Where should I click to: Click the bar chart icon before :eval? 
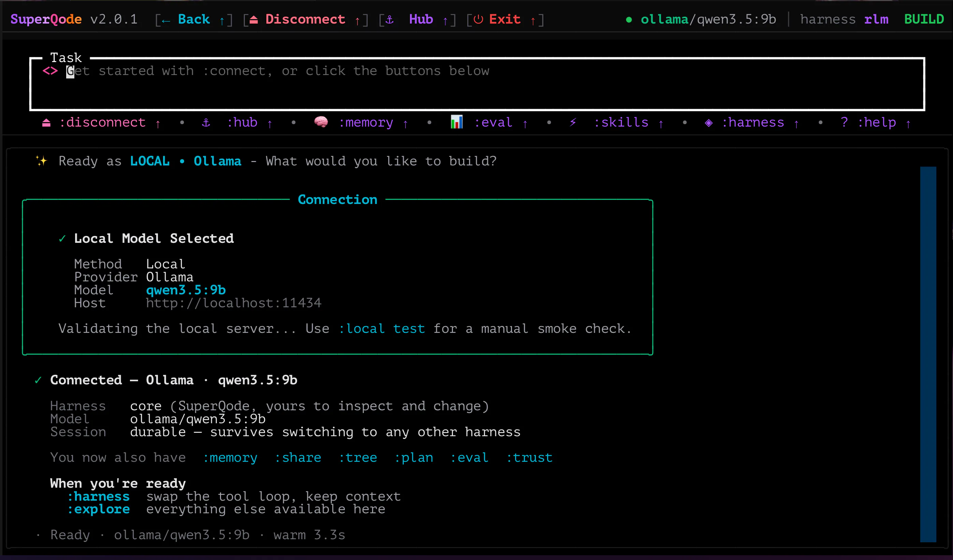pyautogui.click(x=457, y=122)
